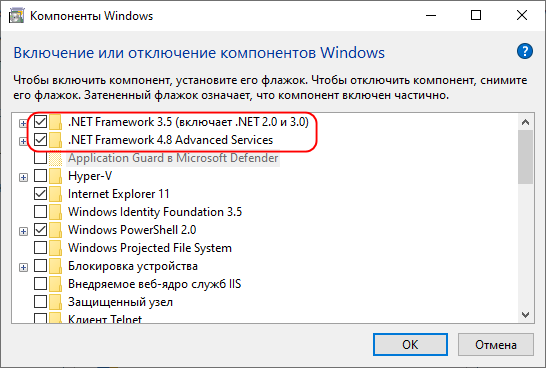The image size is (546, 368).
Task: Expand the .NET Framework 3.5 tree node
Action: 23,123
